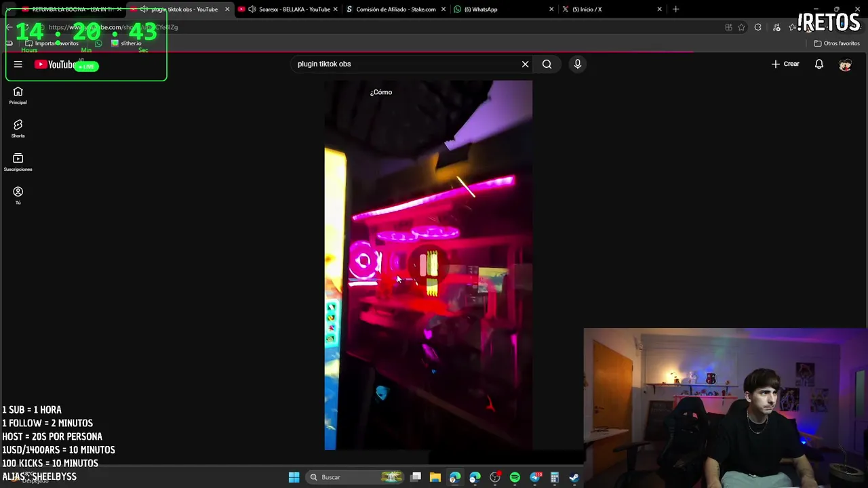The image size is (868, 488).
Task: Run search with the magnifier button
Action: [547, 64]
